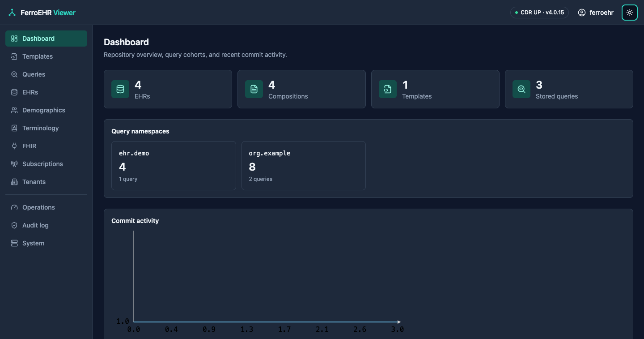Open the Queries section
Image resolution: width=644 pixels, height=339 pixels.
(x=46, y=74)
